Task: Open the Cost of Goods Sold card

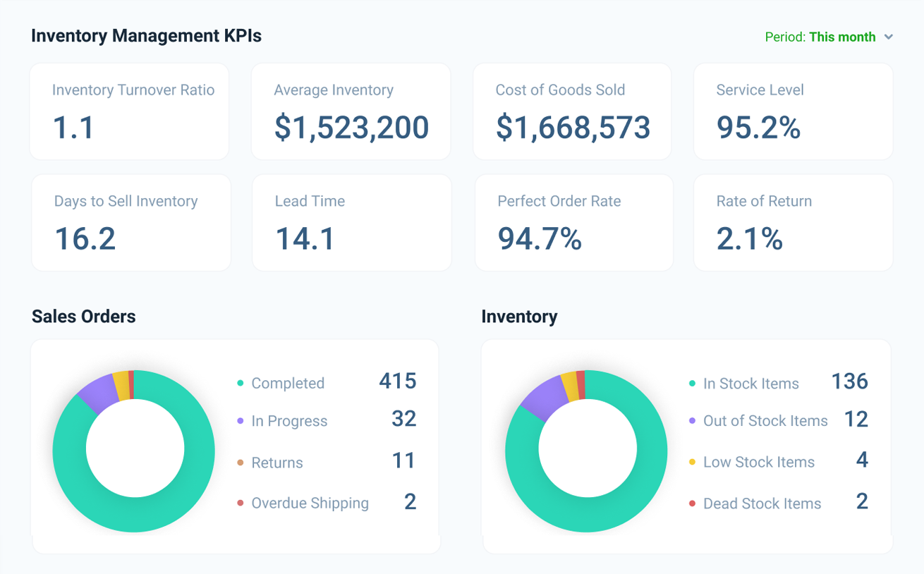Action: 572,111
